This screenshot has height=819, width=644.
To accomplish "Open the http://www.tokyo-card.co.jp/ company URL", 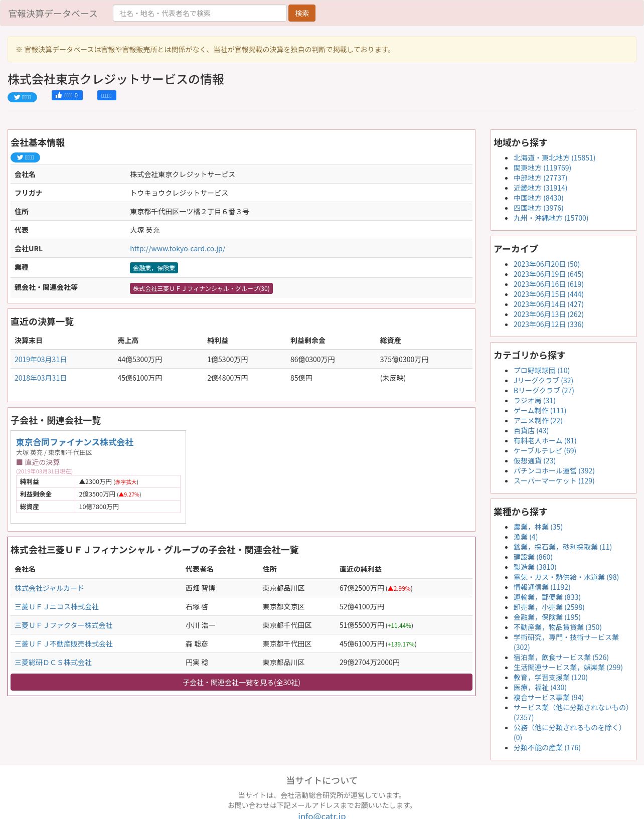I will 178,249.
